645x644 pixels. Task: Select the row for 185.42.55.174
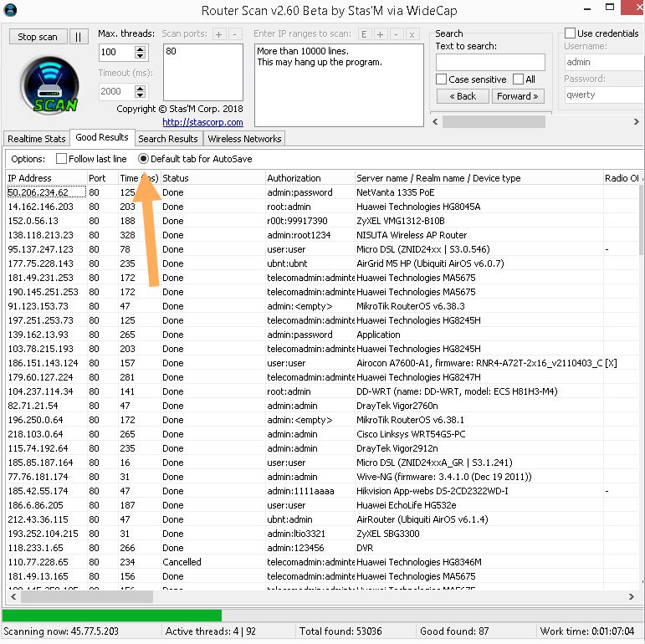point(323,491)
